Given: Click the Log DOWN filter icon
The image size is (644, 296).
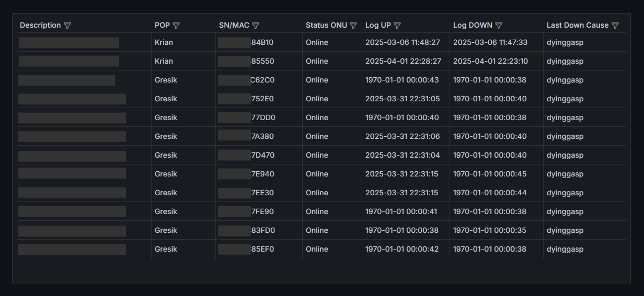Looking at the screenshot, I should [499, 26].
